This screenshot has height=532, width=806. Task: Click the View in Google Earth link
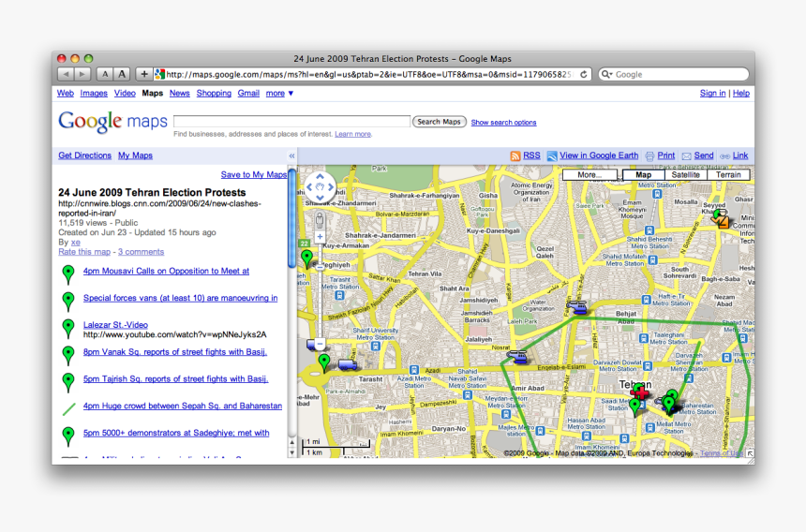(598, 155)
